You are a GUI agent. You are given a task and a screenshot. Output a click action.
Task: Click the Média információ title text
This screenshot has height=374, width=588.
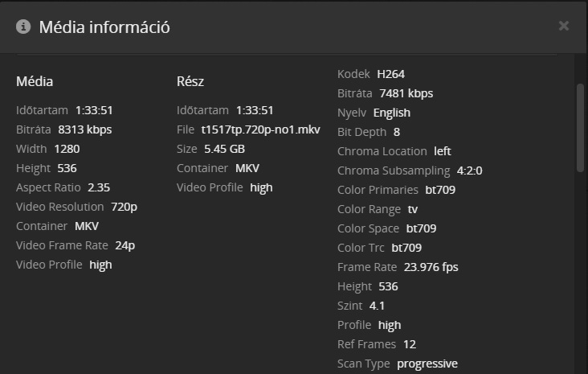pos(104,27)
